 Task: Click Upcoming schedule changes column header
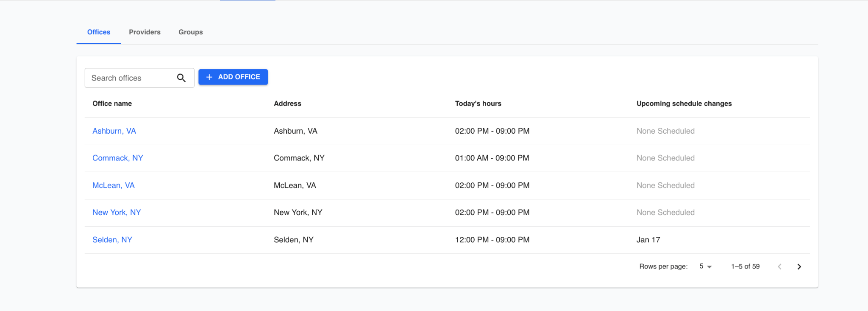point(684,104)
